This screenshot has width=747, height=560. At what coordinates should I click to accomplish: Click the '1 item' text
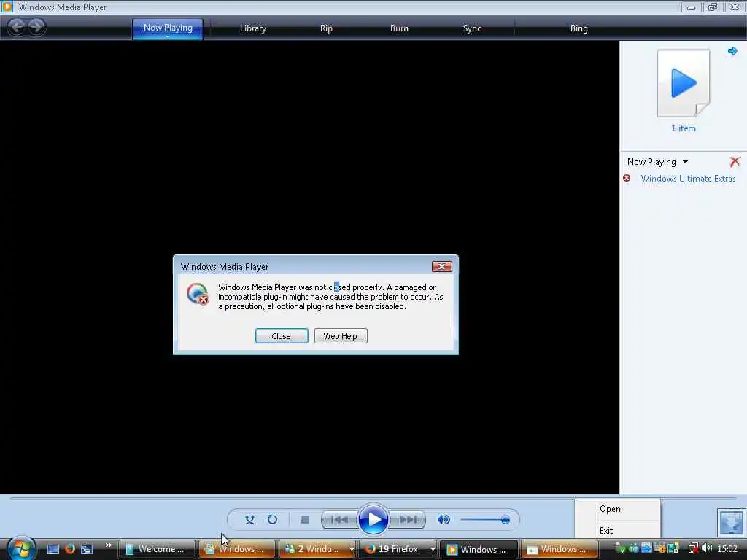coord(683,128)
